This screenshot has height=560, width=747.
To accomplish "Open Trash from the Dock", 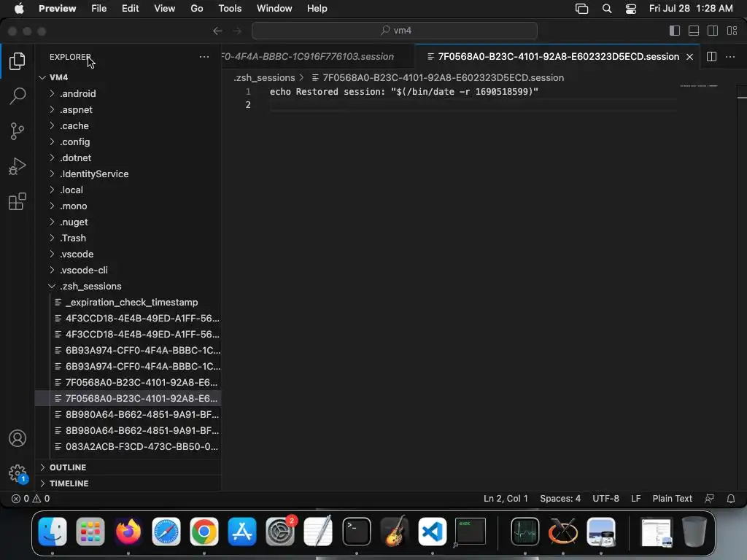I will (694, 532).
